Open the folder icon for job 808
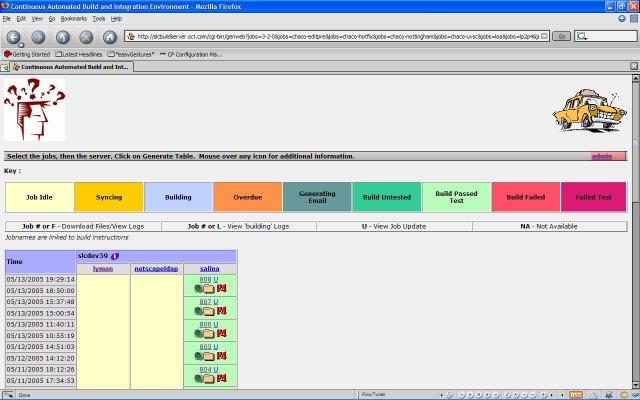 pyautogui.click(x=210, y=288)
